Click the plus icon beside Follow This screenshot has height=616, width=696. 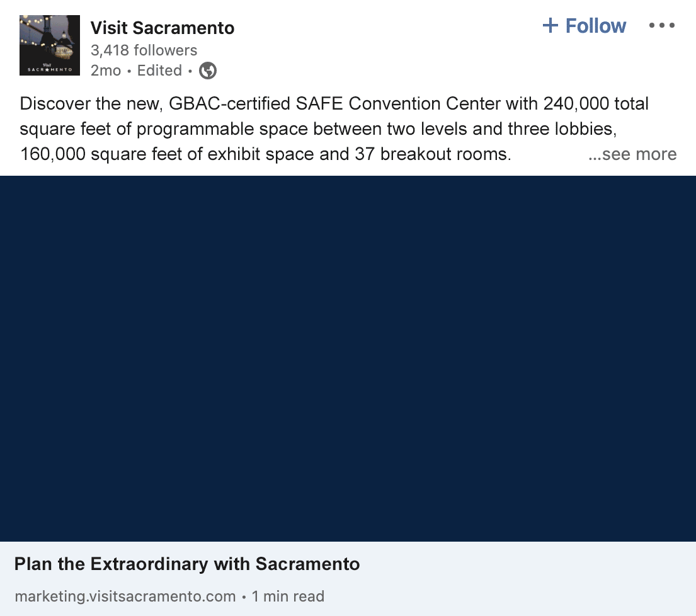coord(551,25)
